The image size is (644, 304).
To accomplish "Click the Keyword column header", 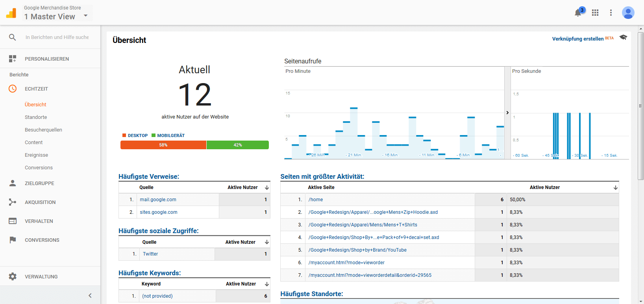I will tap(151, 284).
